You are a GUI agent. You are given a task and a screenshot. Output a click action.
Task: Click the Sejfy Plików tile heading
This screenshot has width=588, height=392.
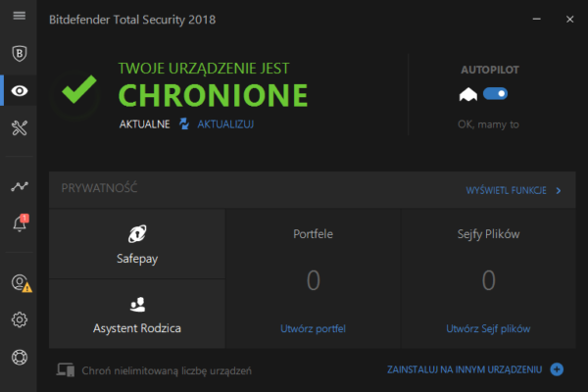(x=488, y=234)
